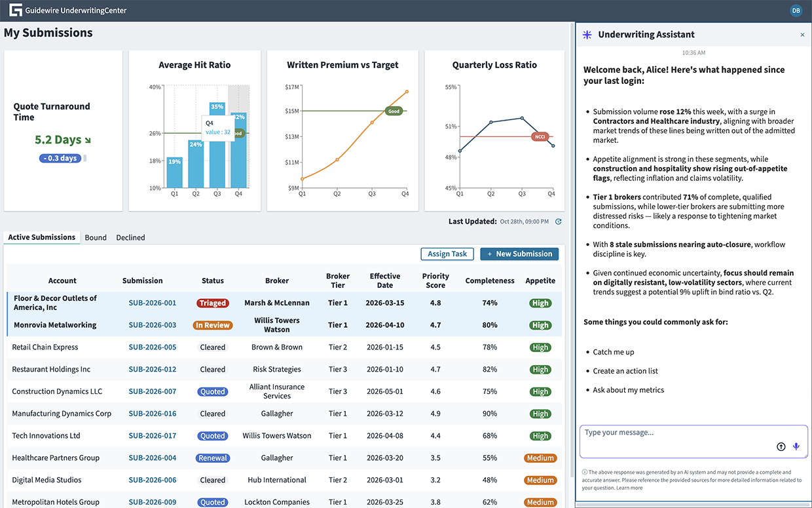Create a New Submission
This screenshot has width=812, height=508.
click(519, 254)
